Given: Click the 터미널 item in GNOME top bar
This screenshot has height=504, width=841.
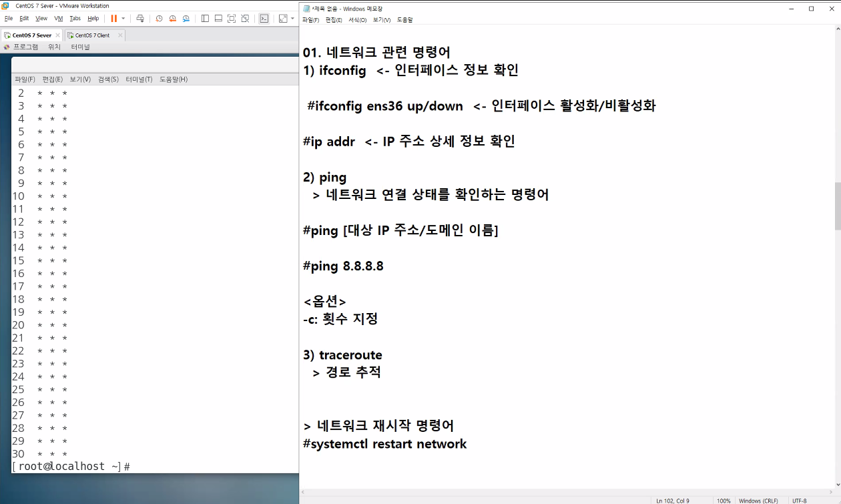Looking at the screenshot, I should tap(80, 47).
